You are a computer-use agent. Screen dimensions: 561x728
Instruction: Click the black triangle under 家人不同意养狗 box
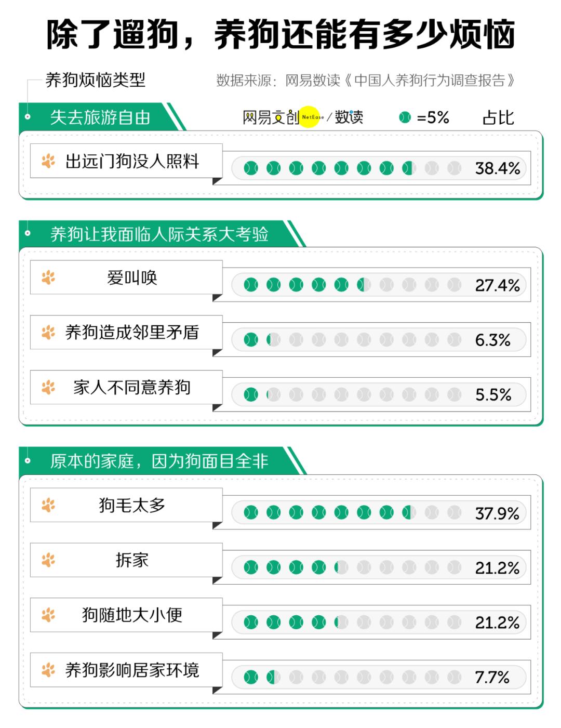click(217, 407)
